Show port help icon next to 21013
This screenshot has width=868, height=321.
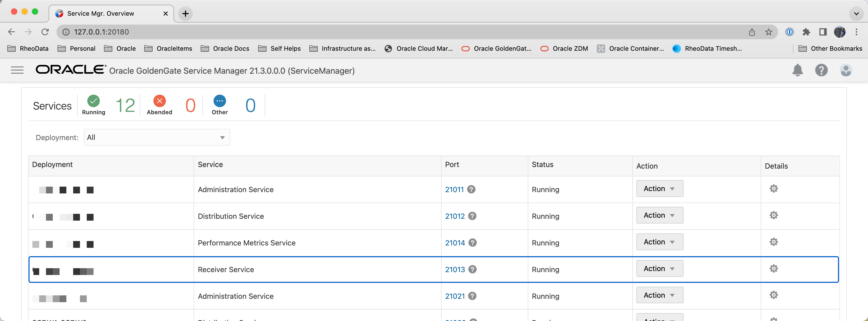click(473, 270)
